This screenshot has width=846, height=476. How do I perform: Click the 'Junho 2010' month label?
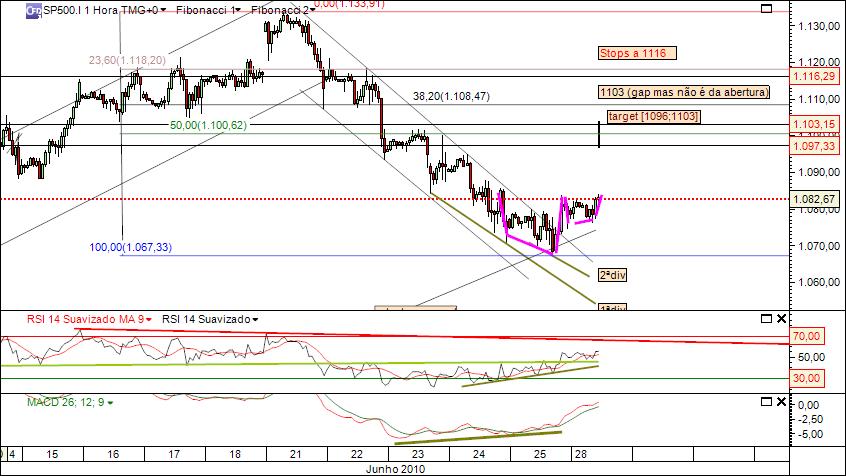point(395,469)
